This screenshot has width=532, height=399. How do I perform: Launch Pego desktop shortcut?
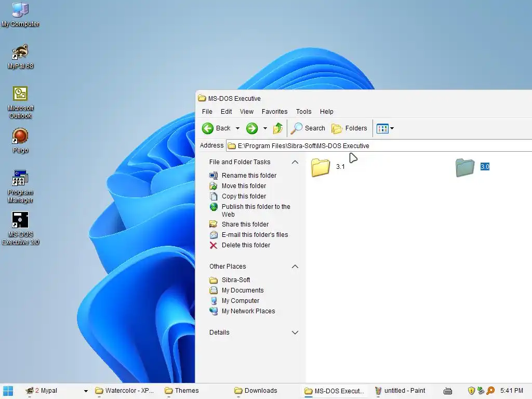point(20,140)
